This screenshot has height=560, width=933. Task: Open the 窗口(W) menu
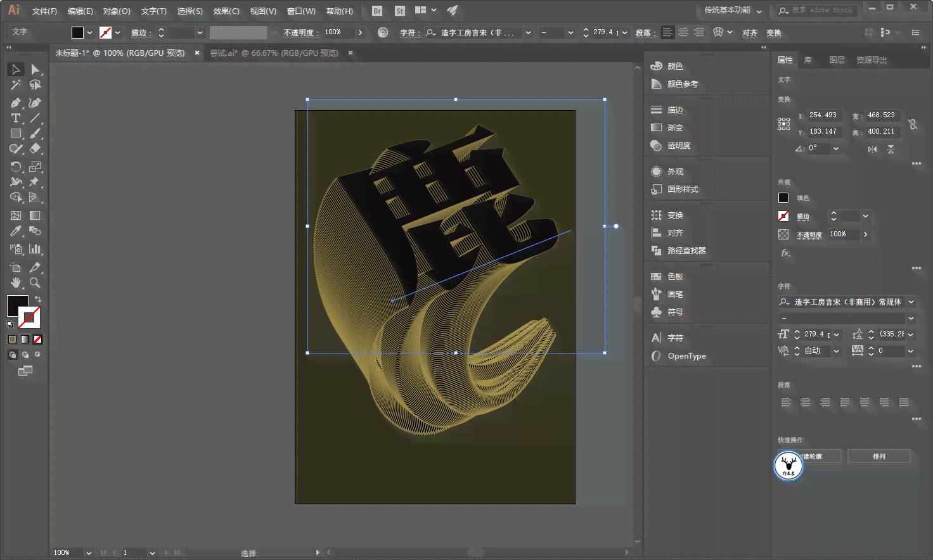[301, 11]
